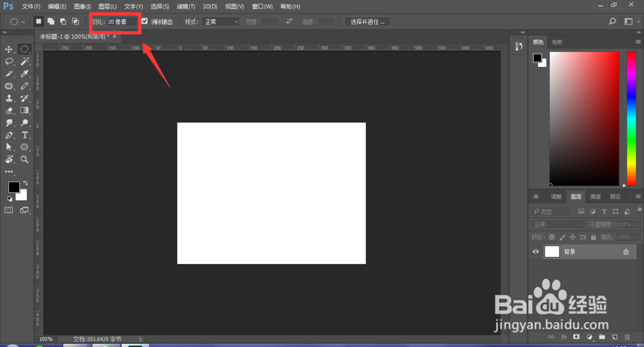Swap foreground and background colors
The image size is (644, 347).
click(26, 183)
